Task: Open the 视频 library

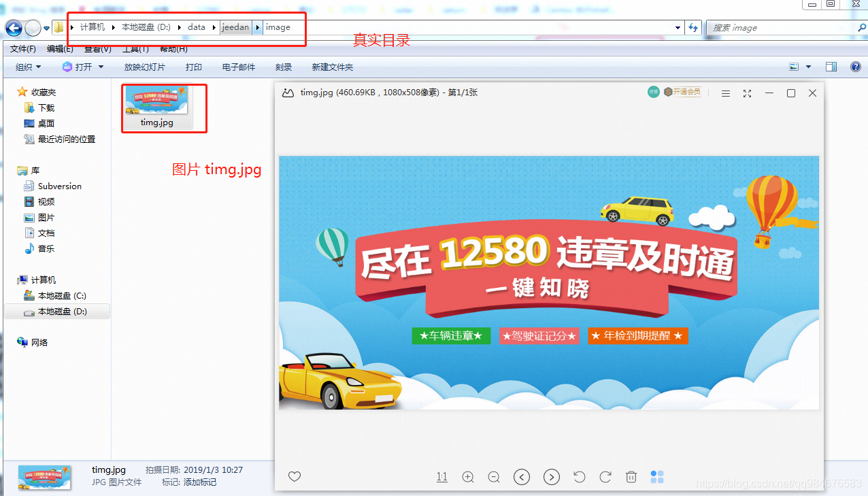Action: point(46,201)
